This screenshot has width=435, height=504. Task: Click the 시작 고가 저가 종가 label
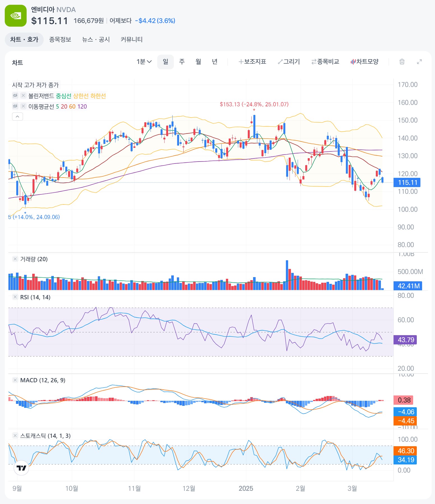point(35,85)
